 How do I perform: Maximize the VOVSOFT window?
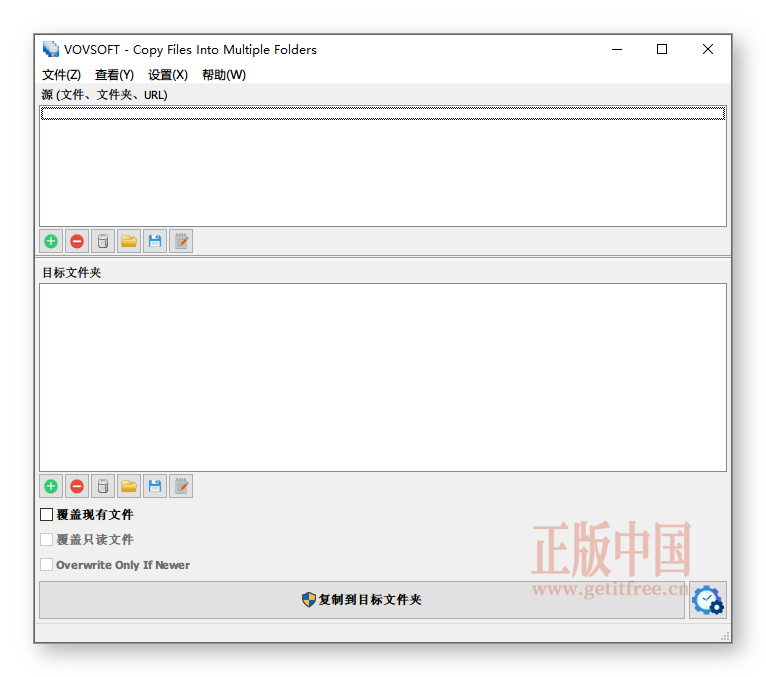(662, 49)
